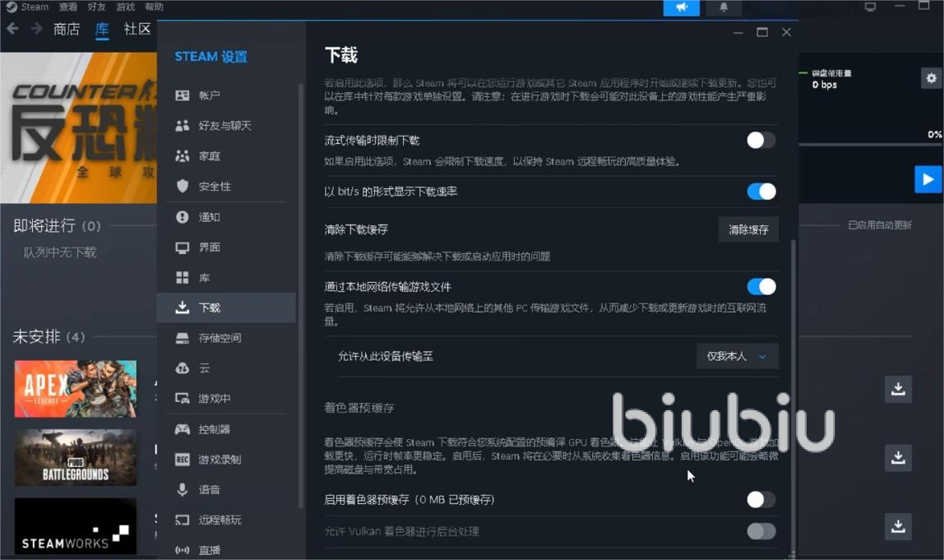
Task: Enable 流式传输时限制下载 toggle
Action: click(x=761, y=141)
